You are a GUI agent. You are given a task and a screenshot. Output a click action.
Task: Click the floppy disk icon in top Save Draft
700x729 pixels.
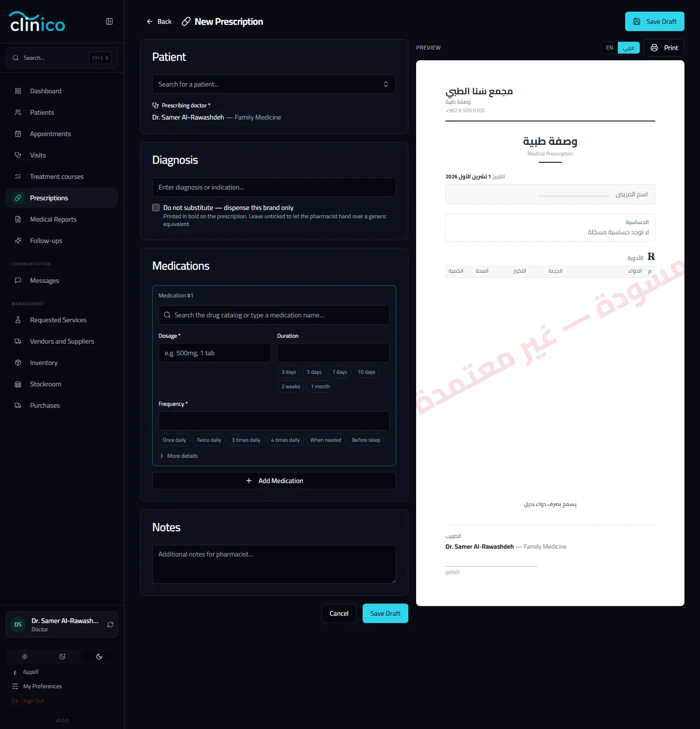click(x=637, y=21)
